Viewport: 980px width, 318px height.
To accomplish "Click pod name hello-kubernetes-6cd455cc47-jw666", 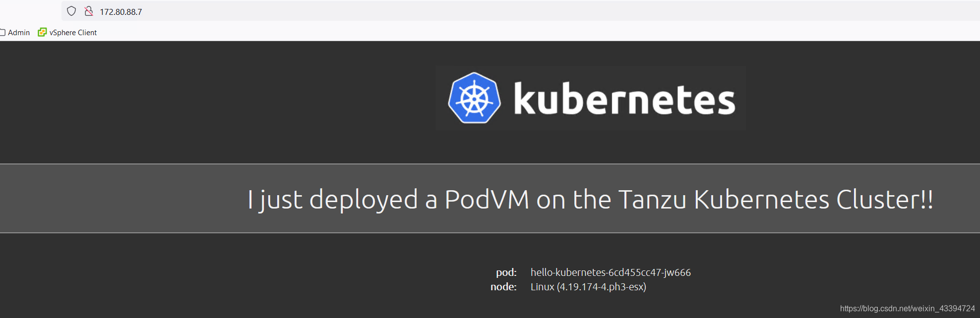I will [611, 272].
